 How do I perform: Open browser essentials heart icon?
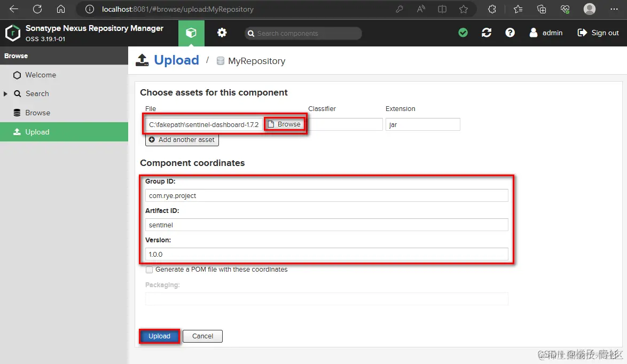pyautogui.click(x=565, y=9)
